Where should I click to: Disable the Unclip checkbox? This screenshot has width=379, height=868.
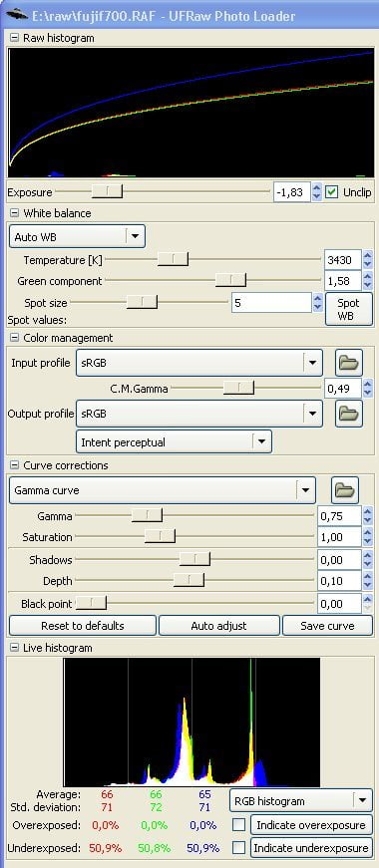pyautogui.click(x=332, y=192)
